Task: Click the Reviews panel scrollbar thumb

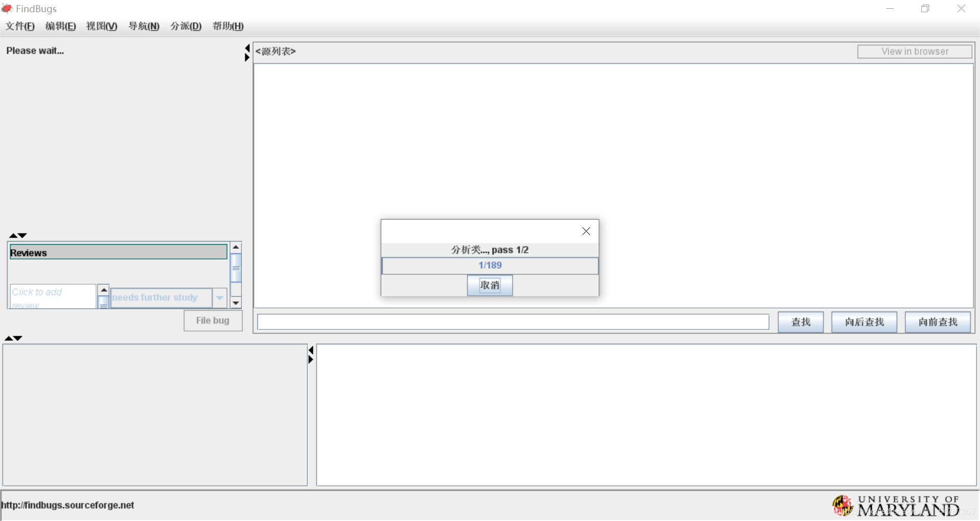Action: [x=236, y=268]
